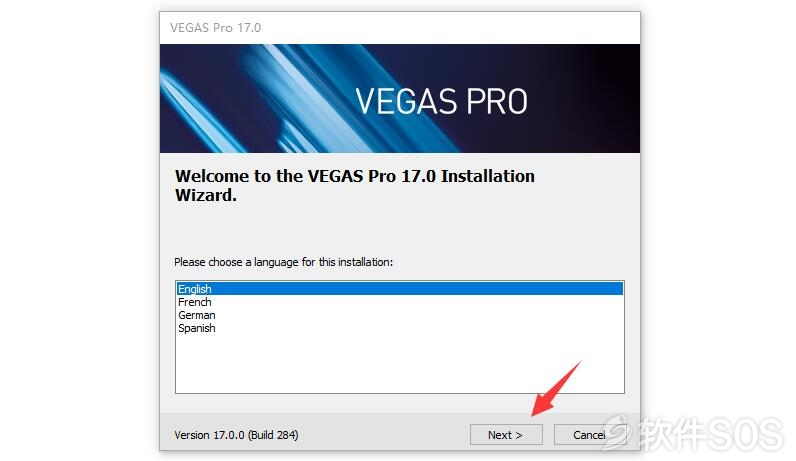Viewport: 796px width, 461px height.
Task: Select English in the language list
Action: pyautogui.click(x=194, y=289)
